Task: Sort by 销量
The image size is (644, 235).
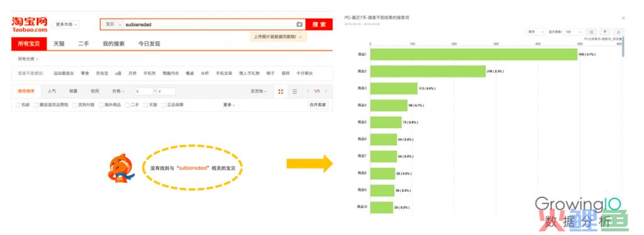Action: pyautogui.click(x=74, y=92)
